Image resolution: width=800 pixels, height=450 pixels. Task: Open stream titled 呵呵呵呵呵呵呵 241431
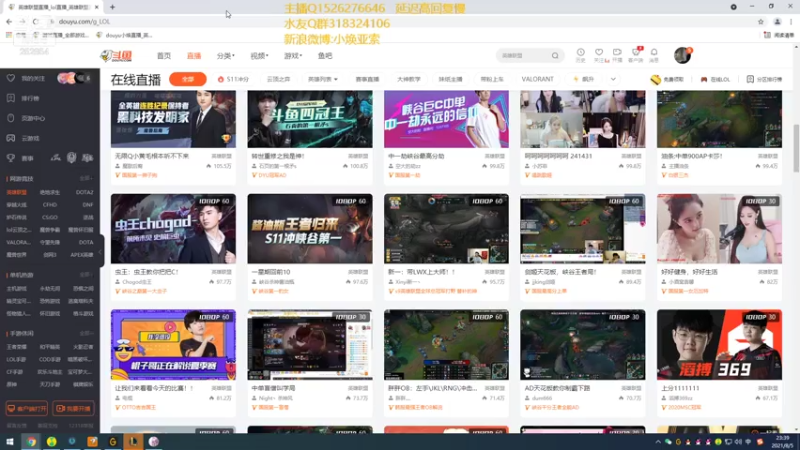tap(559, 156)
